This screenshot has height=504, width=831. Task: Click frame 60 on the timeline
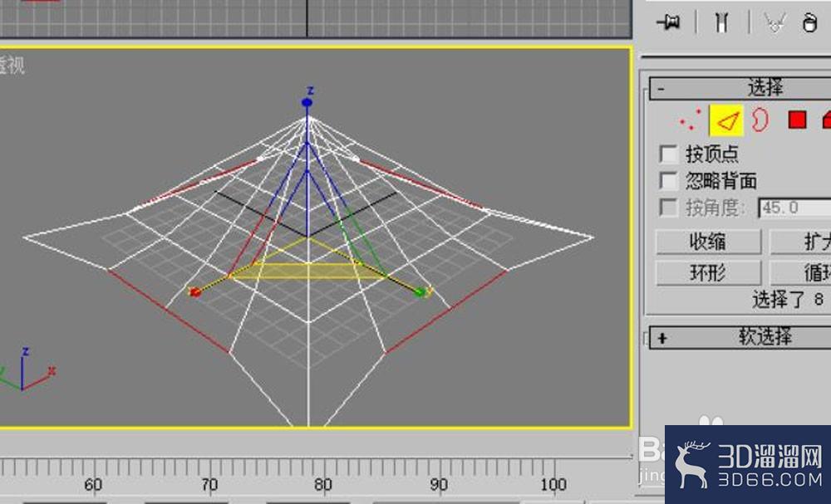tap(93, 484)
